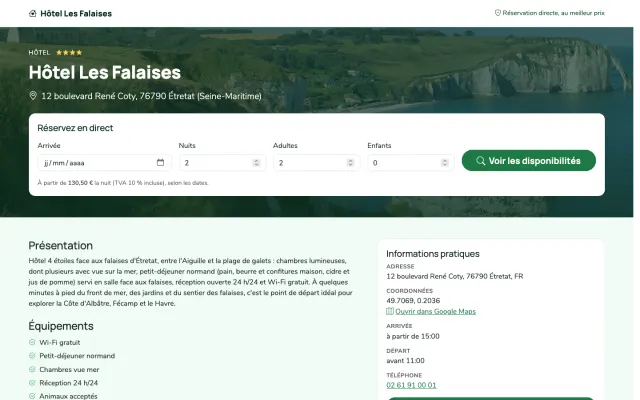Viewport: 640px width, 400px height.
Task: Click the arrival time à partir de 15:00
Action: (413, 336)
